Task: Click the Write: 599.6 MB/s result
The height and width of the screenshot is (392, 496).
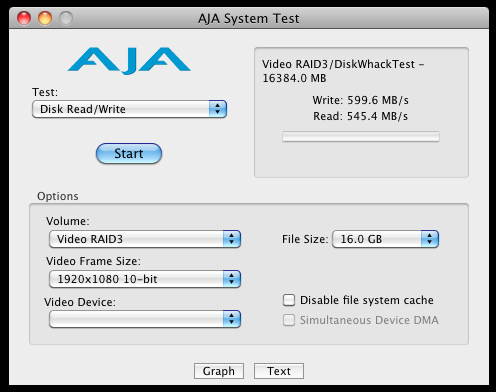Action: (360, 100)
